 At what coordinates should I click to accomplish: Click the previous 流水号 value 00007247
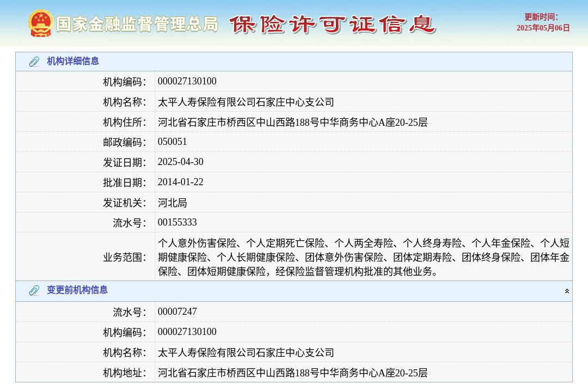point(177,312)
